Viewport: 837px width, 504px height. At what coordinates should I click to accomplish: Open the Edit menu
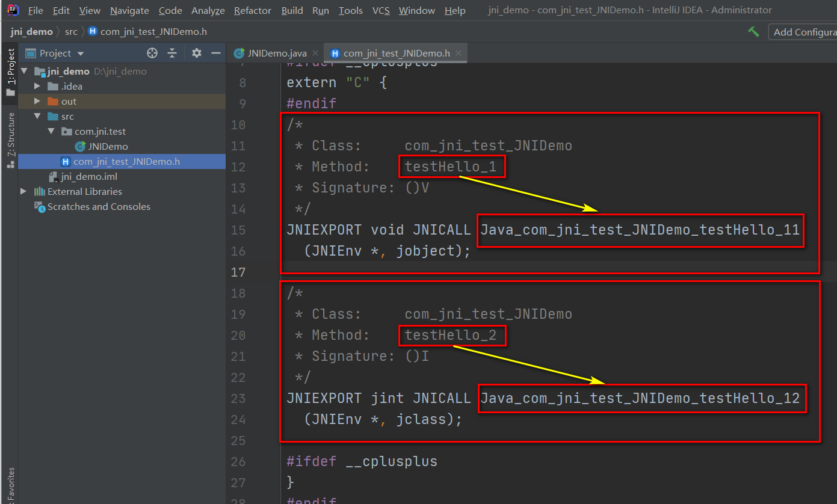point(61,10)
